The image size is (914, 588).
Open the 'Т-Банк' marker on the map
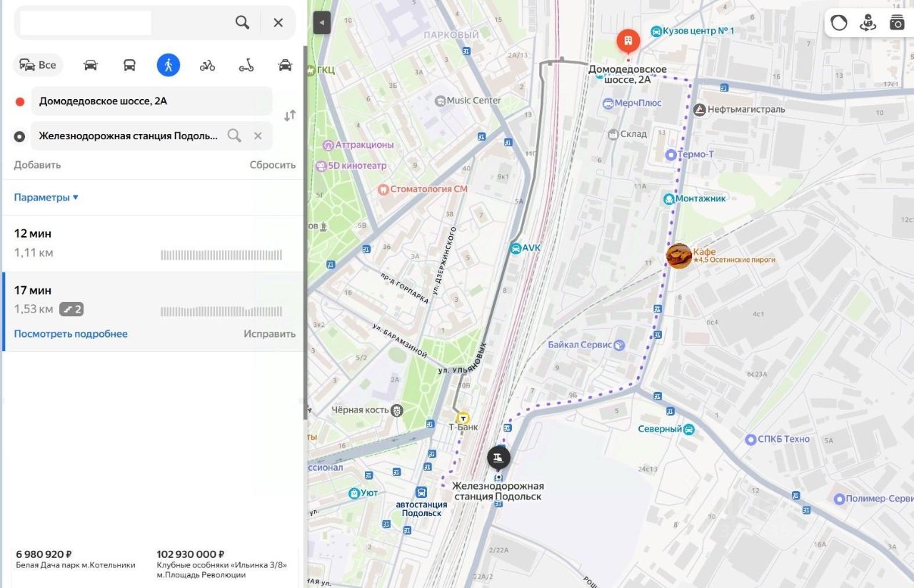(463, 417)
